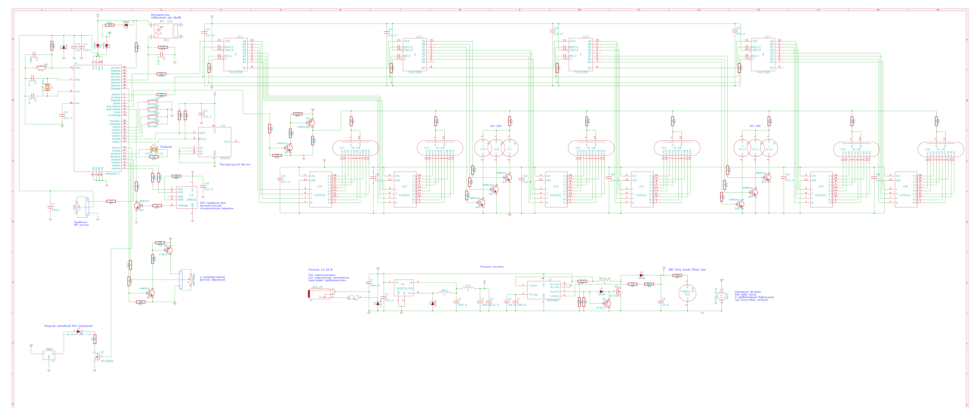Click the ATMEGA32-A microcontroller IC1 body

(x=98, y=119)
